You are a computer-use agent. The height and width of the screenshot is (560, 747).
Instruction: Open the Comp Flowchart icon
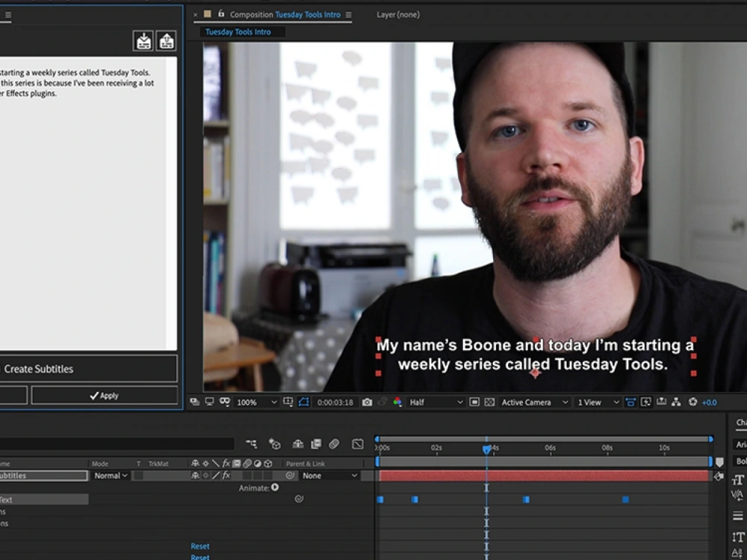[676, 402]
